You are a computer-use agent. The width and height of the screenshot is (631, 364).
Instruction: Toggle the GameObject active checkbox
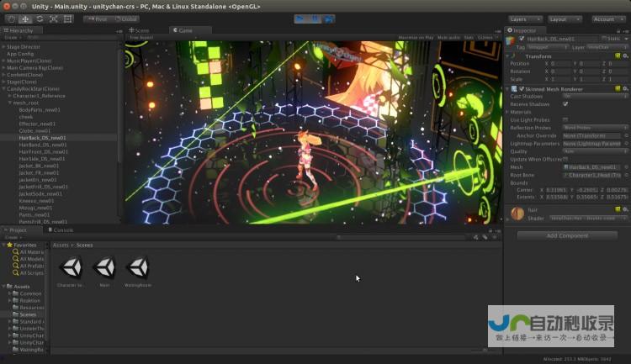pyautogui.click(x=522, y=39)
